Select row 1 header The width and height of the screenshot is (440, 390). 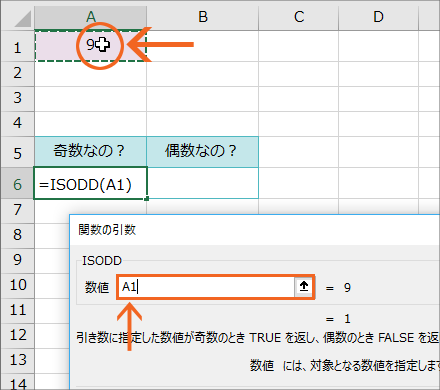[17, 46]
